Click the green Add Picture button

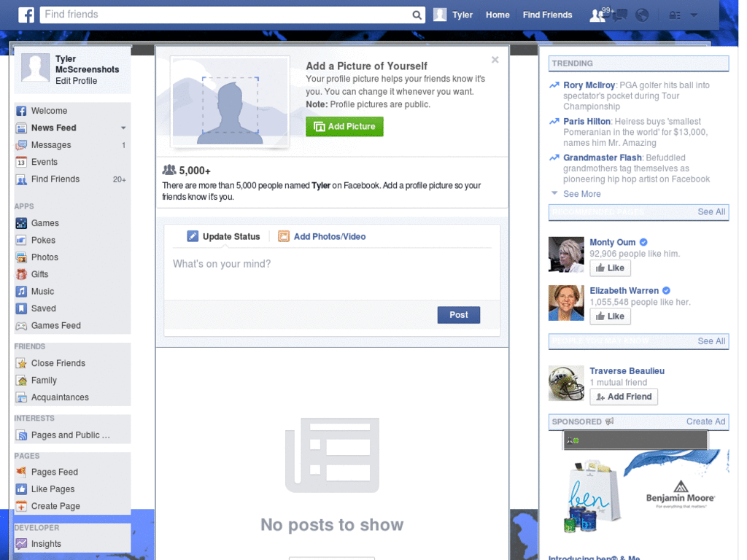344,127
